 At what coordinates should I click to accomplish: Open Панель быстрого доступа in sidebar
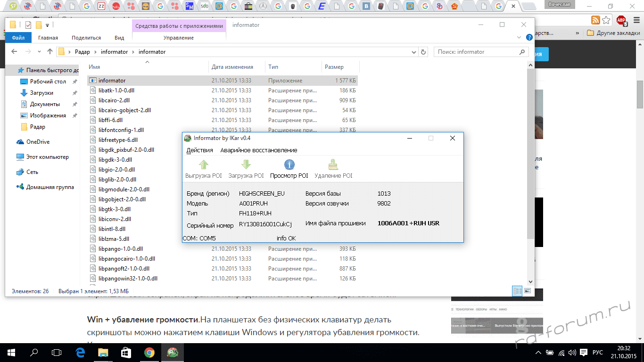(x=48, y=70)
